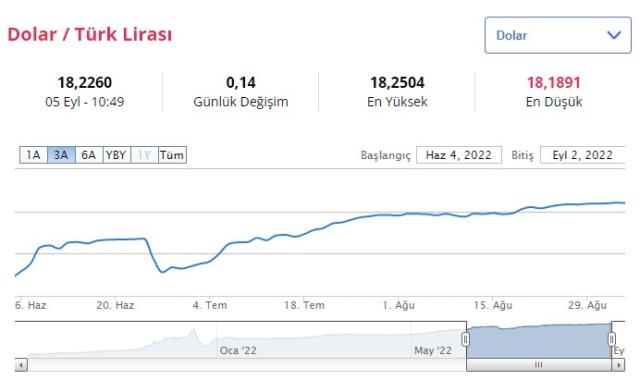Screen dimensions: 640x380
Task: Click the May '22 navigator label
Action: [x=433, y=351]
